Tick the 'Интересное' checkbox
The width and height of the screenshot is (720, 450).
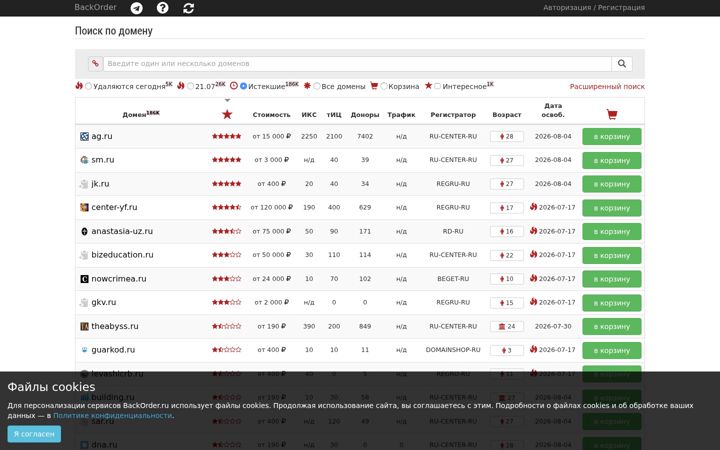(x=438, y=86)
